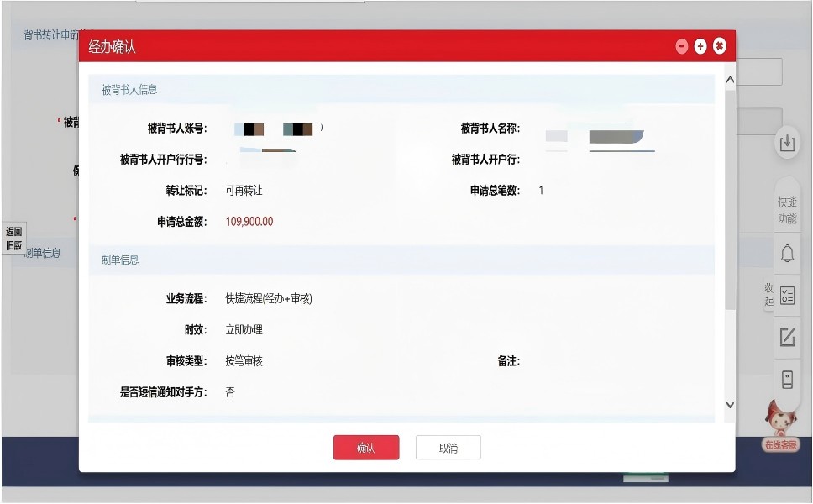The height and width of the screenshot is (504, 813).
Task: Minimize the 经办确认 dialog with minus icon
Action: (682, 47)
